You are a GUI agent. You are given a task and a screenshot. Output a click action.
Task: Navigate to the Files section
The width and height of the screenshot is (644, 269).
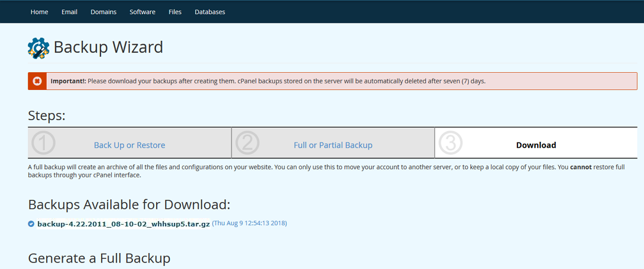[175, 12]
